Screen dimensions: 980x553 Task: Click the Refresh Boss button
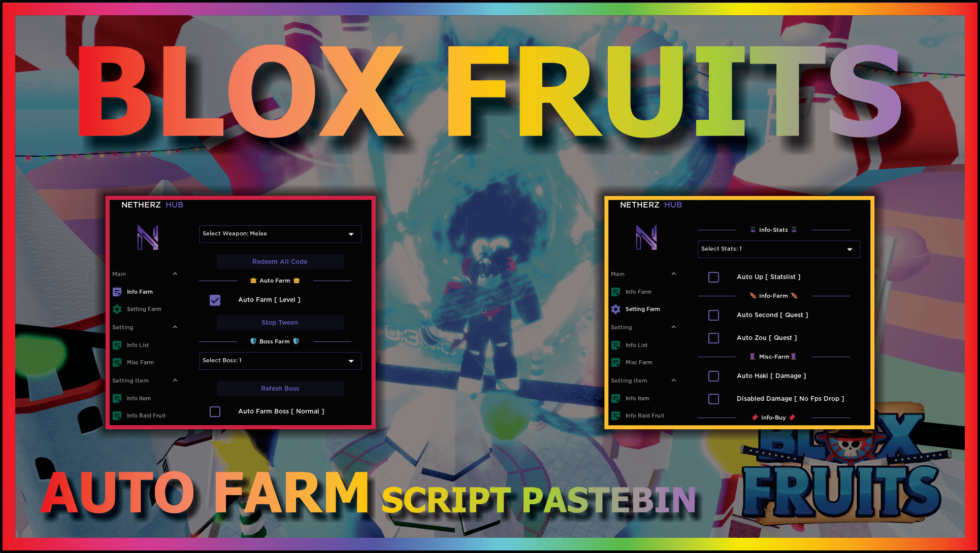point(279,388)
